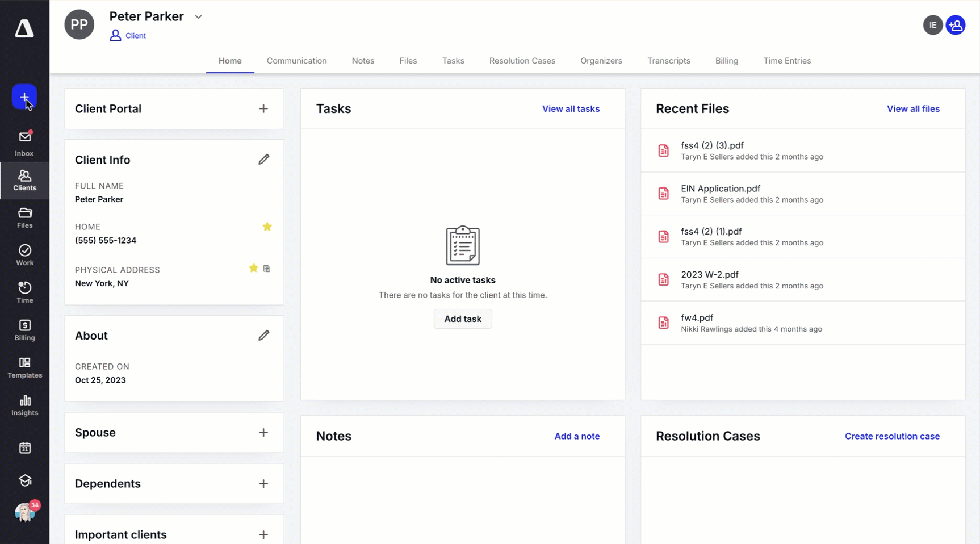The image size is (980, 544).
Task: Click the View all files link
Action: click(912, 109)
